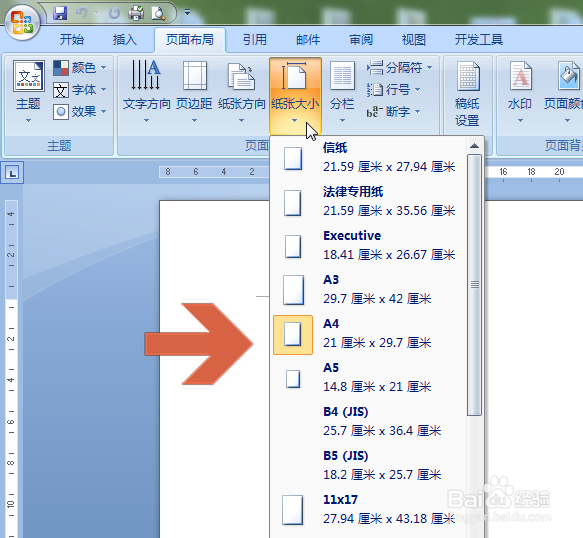583x538 pixels.
Task: Open the 开发工具 tab
Action: tap(479, 39)
